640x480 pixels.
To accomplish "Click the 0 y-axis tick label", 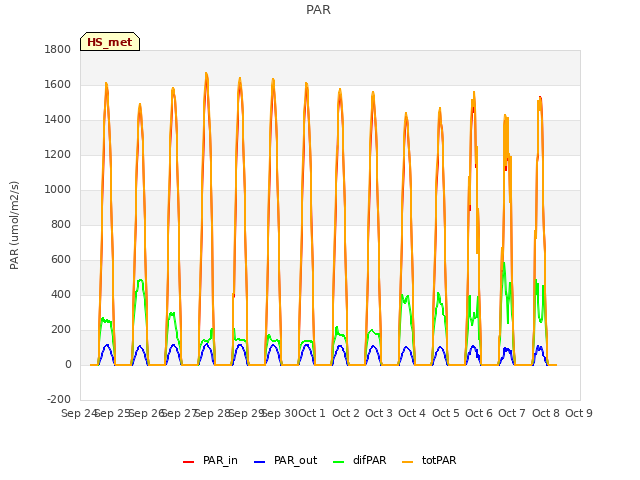I will 68,364.
